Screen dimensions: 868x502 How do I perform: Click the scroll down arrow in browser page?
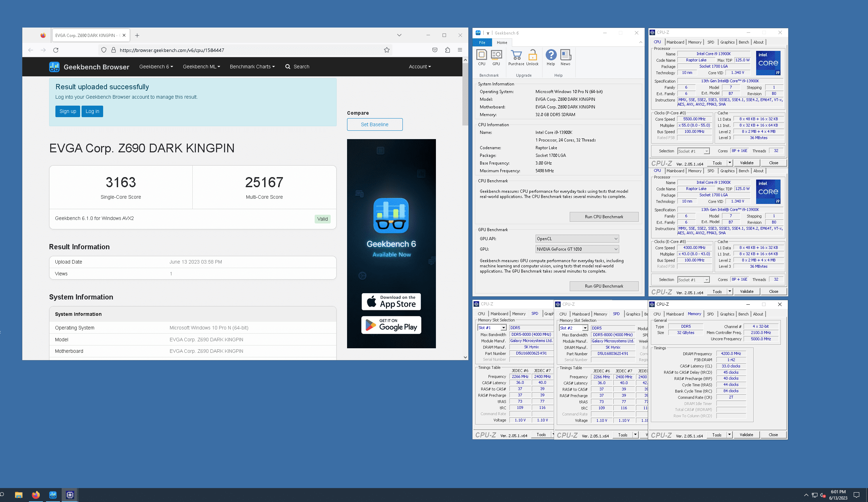[x=465, y=357]
